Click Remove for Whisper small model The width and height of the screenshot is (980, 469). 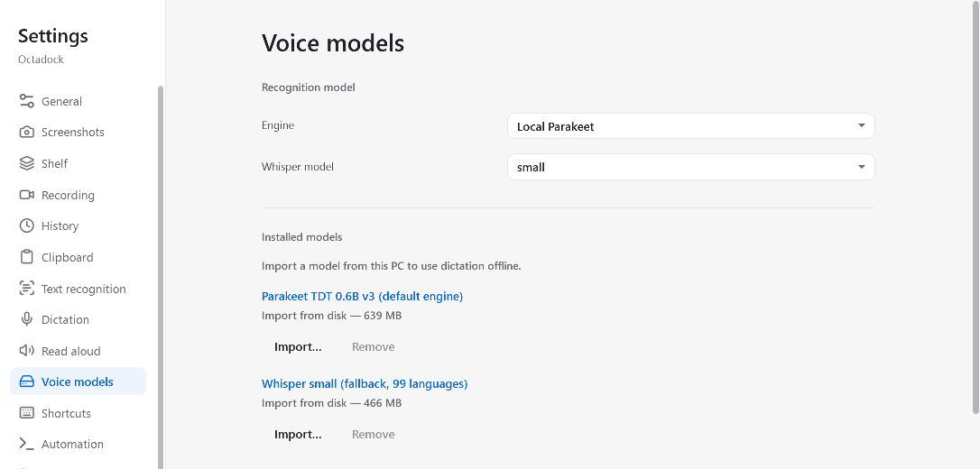[x=373, y=434]
